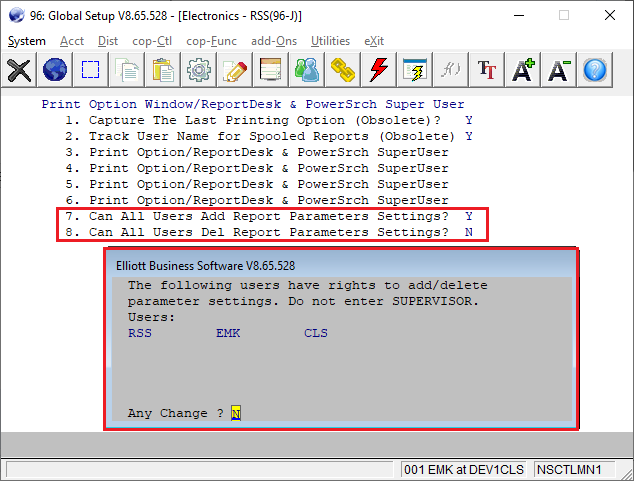The width and height of the screenshot is (634, 481).
Task: Click the empty status bar message field
Action: 200,470
